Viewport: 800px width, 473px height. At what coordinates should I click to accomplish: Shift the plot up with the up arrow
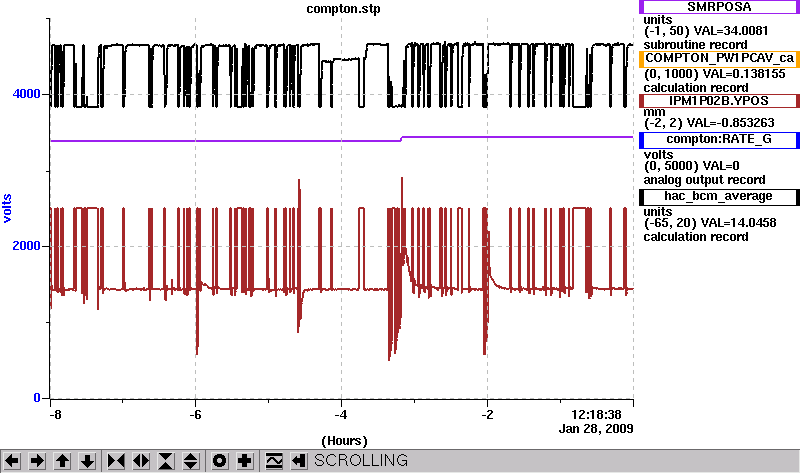[62, 461]
